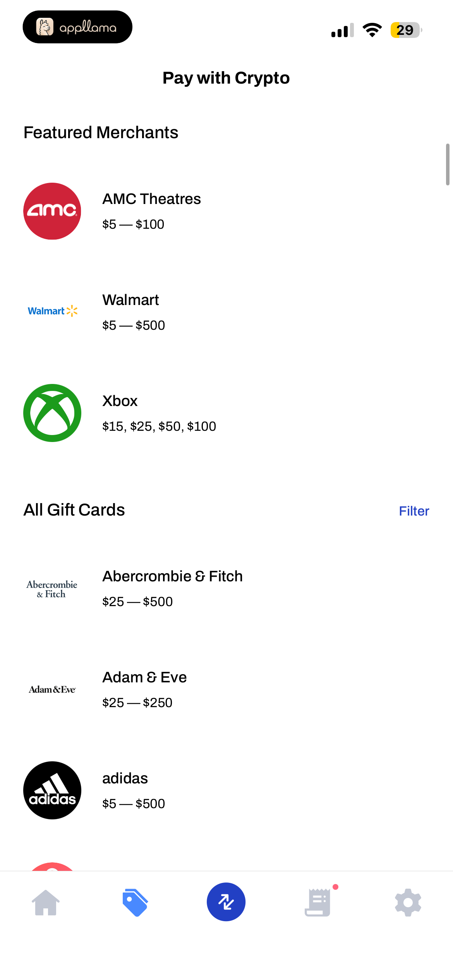The height and width of the screenshot is (980, 453).
Task: Choose the Walmart $5 — $500 gift card
Action: [x=226, y=312]
